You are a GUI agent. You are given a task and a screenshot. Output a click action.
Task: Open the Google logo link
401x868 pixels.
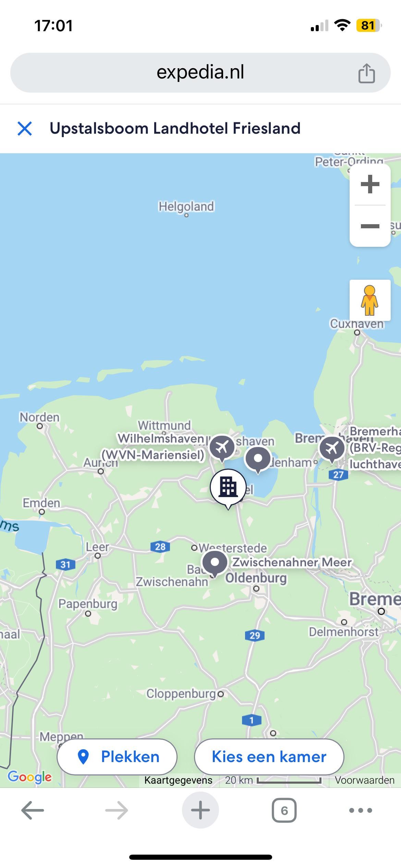point(30,777)
